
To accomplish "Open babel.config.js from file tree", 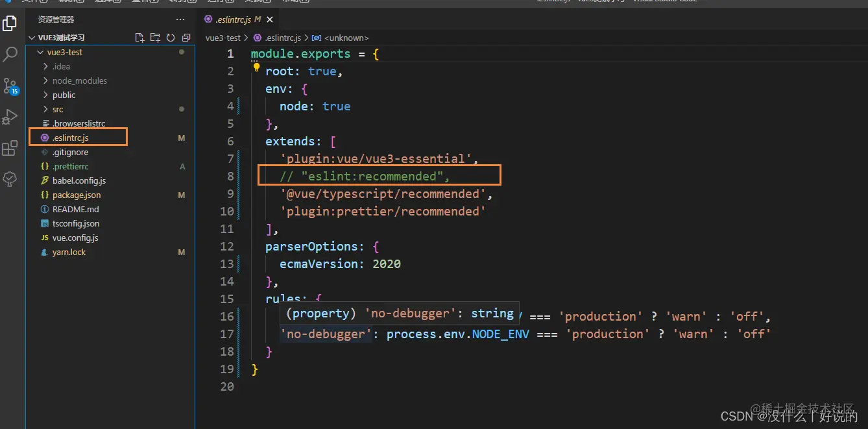I will tap(79, 180).
